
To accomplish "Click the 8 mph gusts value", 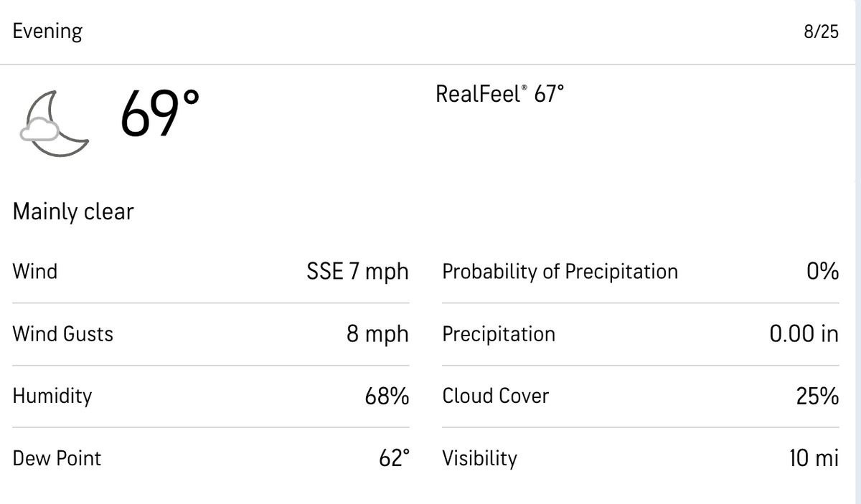I will pyautogui.click(x=377, y=334).
